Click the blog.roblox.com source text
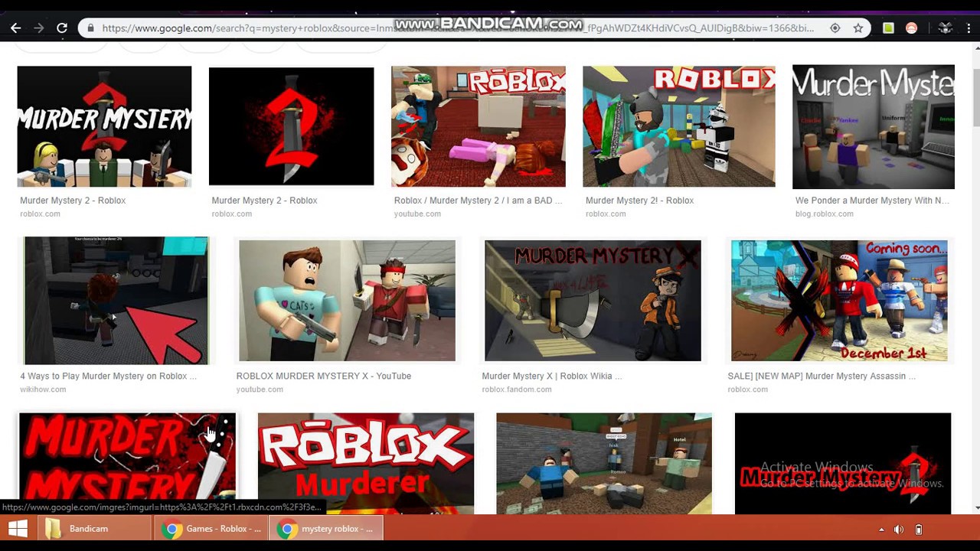The width and height of the screenshot is (980, 551). click(825, 214)
